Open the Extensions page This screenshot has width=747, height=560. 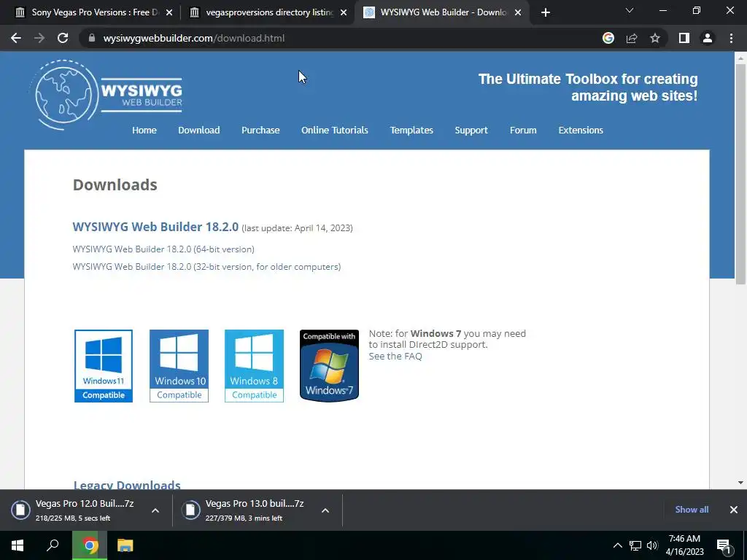coord(581,130)
